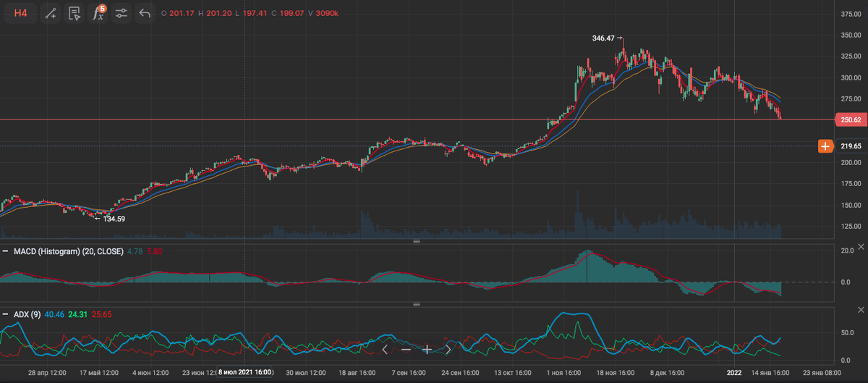Open ADX (9) indicator settings label
Viewport: 868px width, 383px height.
27,315
